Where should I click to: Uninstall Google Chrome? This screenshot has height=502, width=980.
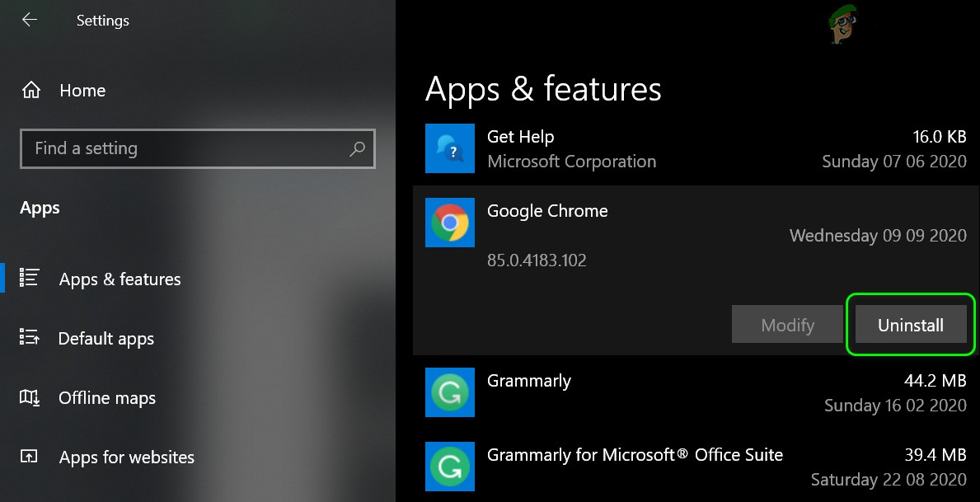pos(910,324)
